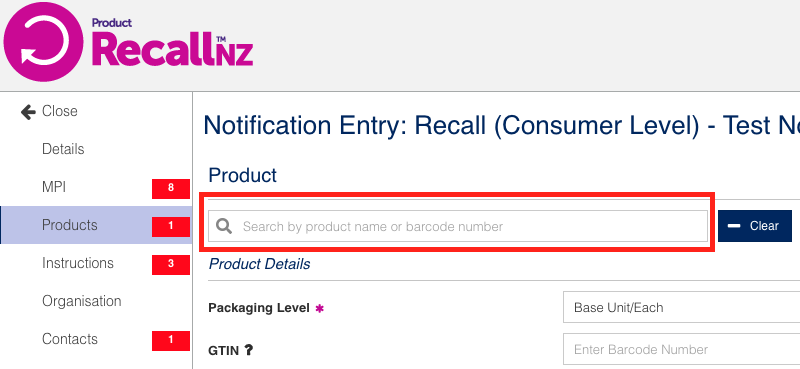800x369 pixels.
Task: Click the circular arrow Recall logo emblem
Action: (43, 42)
